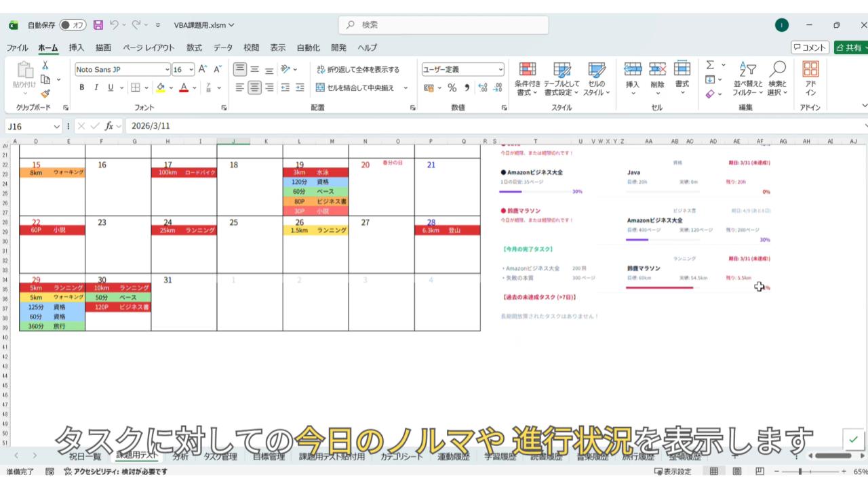The height and width of the screenshot is (488, 868).
Task: Toggle wrap text to show all
Action: [x=358, y=69]
